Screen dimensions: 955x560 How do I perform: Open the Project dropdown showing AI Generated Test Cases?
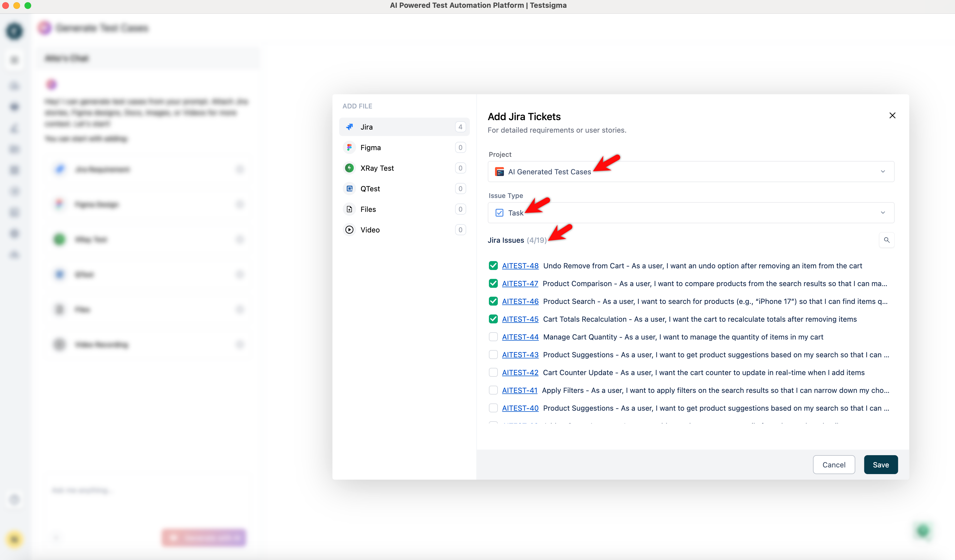[x=883, y=172]
